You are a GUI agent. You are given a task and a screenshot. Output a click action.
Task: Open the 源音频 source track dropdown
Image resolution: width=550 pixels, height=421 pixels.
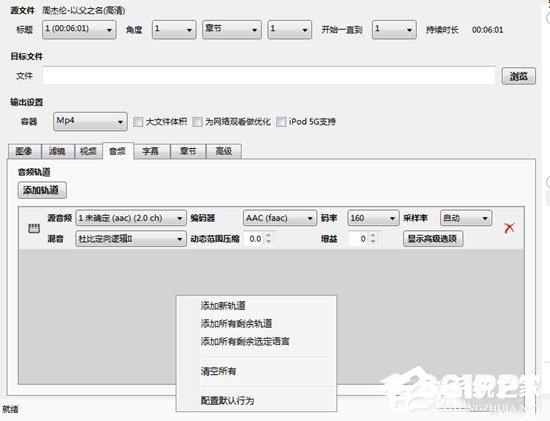(131, 218)
